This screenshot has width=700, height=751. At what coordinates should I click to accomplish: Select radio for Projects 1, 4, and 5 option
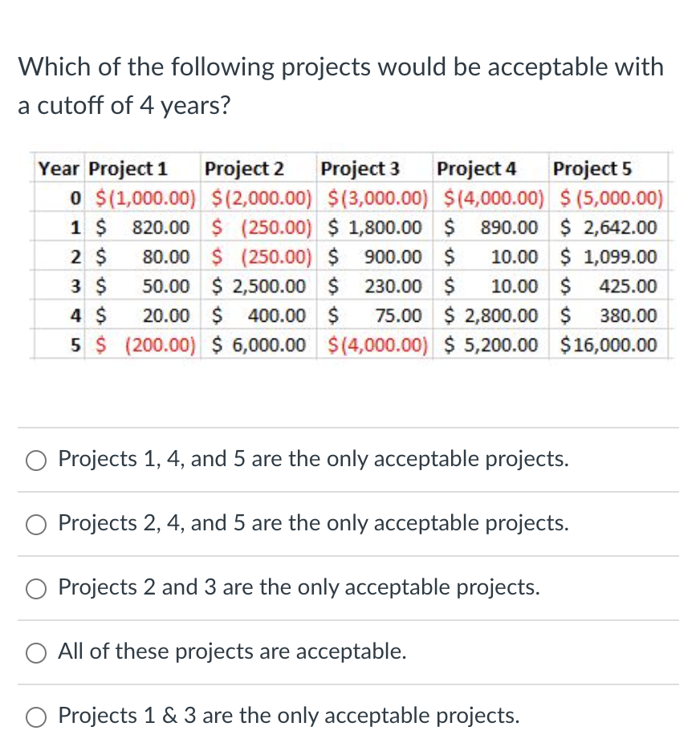[x=35, y=460]
